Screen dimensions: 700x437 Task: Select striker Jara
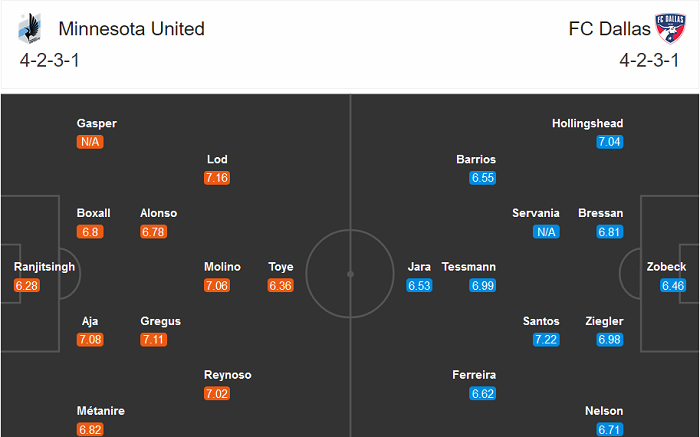pyautogui.click(x=420, y=267)
